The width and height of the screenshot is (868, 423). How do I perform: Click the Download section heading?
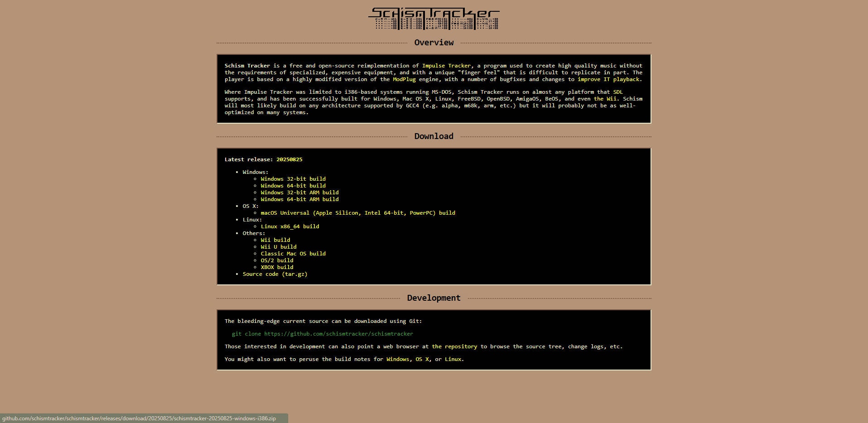(434, 136)
